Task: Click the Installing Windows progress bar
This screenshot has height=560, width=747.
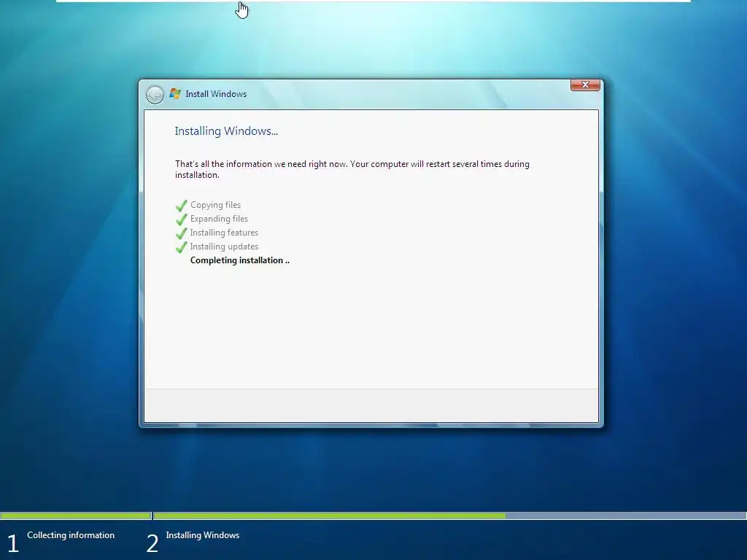Action: pyautogui.click(x=449, y=516)
